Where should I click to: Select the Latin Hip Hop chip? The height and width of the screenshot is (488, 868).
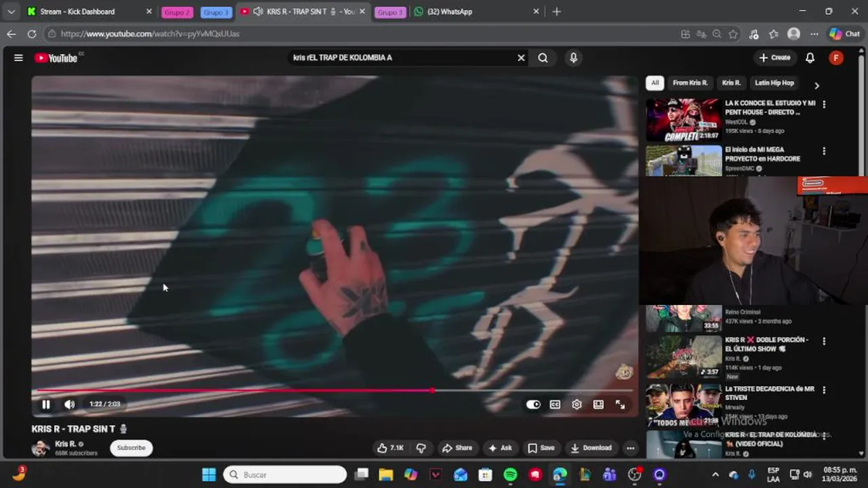coord(774,83)
